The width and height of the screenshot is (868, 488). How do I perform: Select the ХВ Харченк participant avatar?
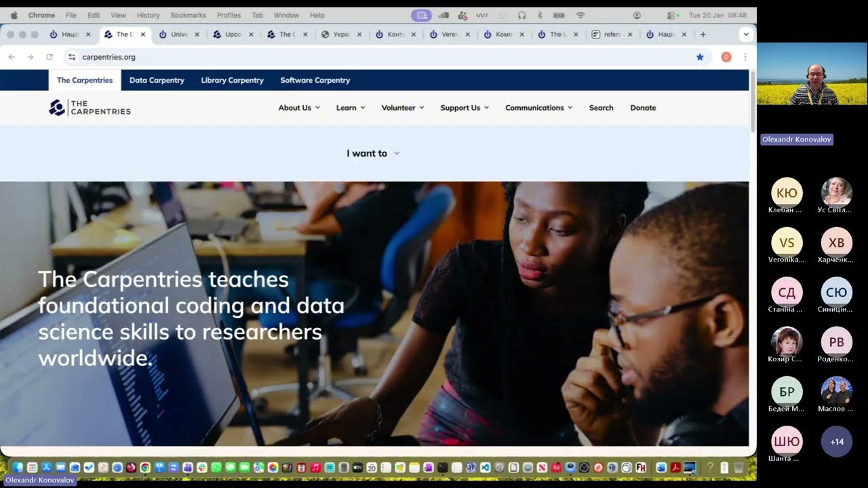tap(837, 243)
